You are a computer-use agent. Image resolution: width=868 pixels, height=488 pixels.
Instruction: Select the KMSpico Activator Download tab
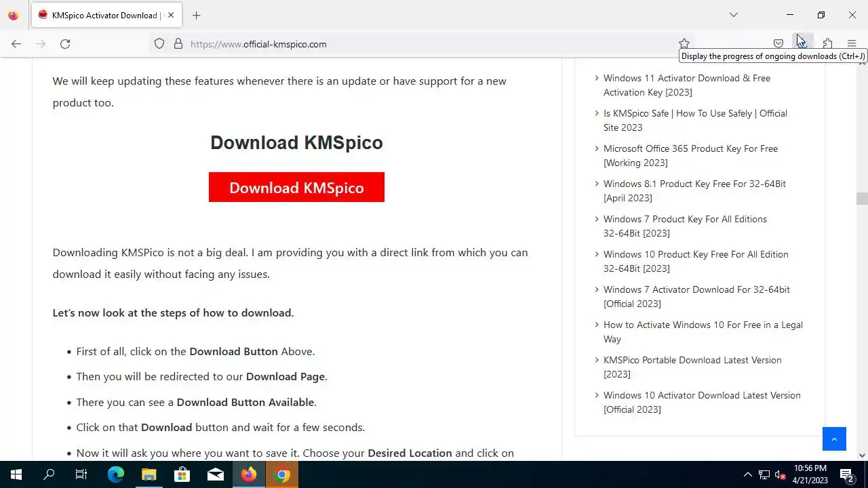tap(106, 15)
